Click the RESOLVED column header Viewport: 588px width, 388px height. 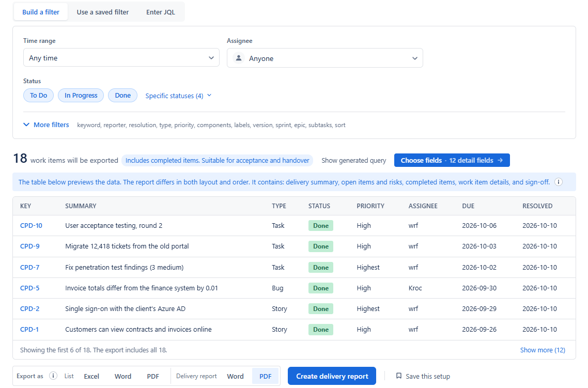click(x=537, y=206)
